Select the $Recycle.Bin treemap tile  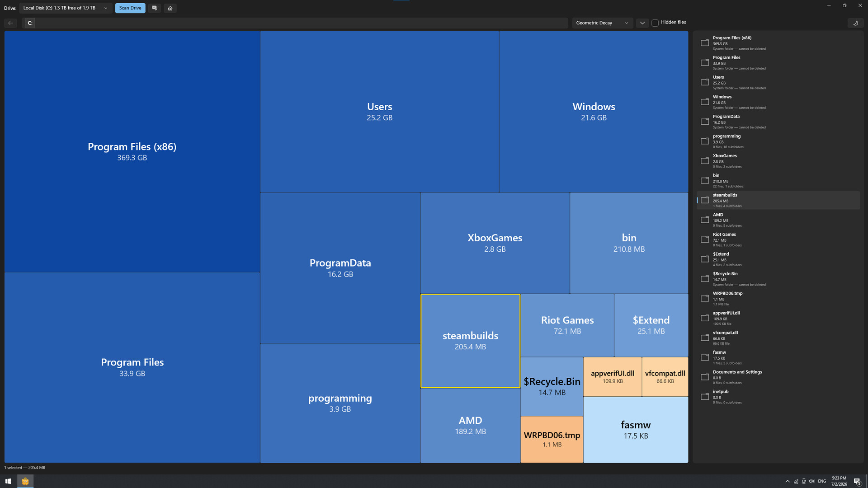point(552,387)
